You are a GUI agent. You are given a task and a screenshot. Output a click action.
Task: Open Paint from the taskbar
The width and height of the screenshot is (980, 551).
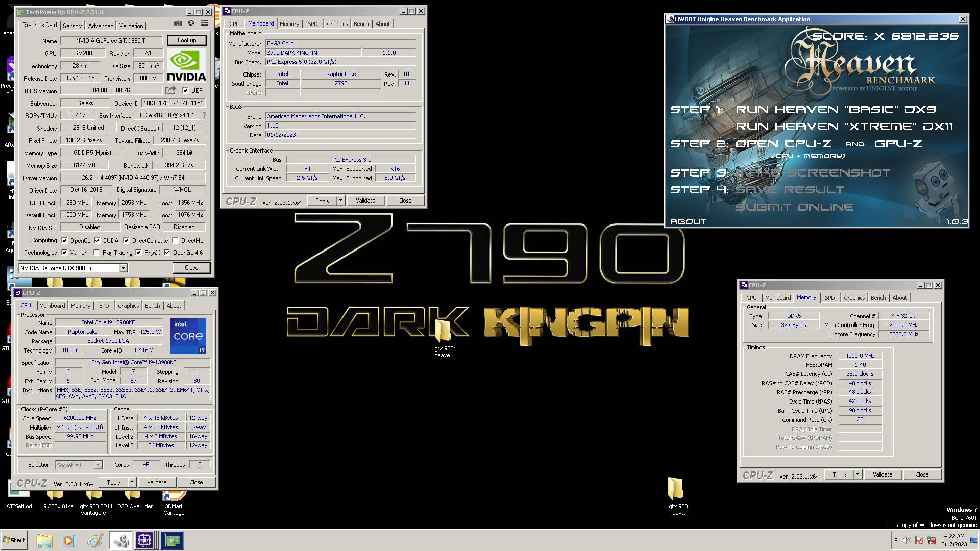pos(94,540)
